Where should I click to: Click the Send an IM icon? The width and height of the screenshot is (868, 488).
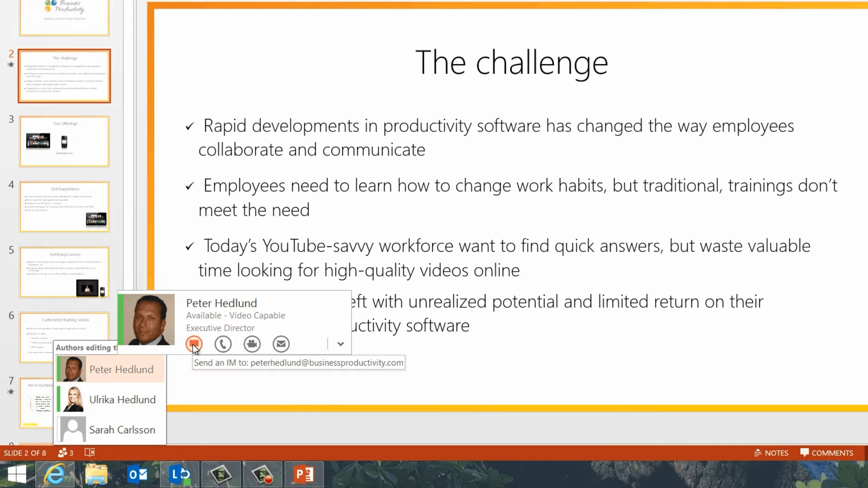click(193, 344)
